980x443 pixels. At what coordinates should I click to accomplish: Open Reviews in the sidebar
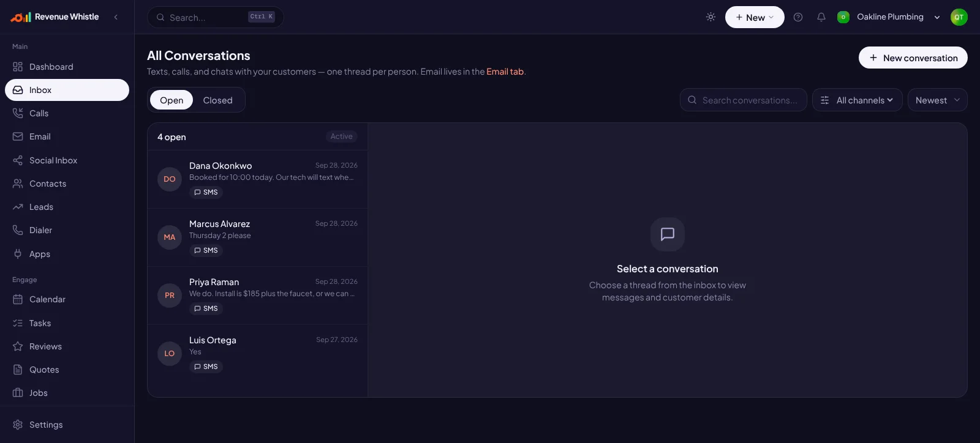click(67, 346)
